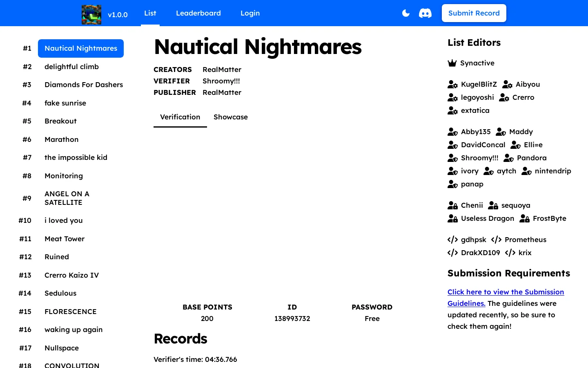
Task: Select i loved you level
Action: pos(64,220)
